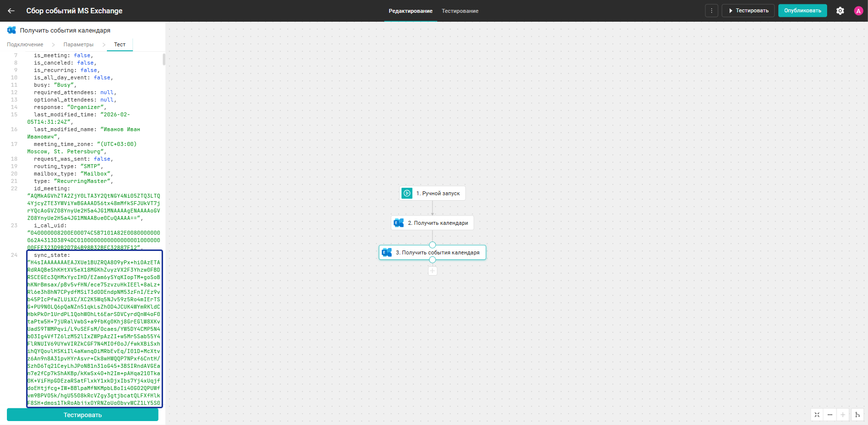Click the Exchange icon beside the panel title
Image resolution: width=868 pixels, height=425 pixels.
tap(11, 30)
